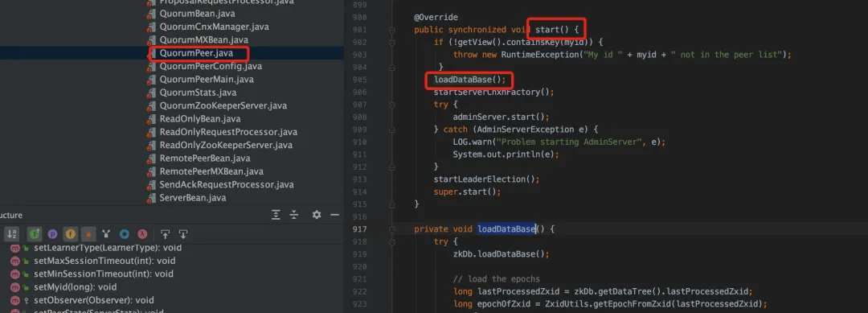Enable autoscroll to source icon
The image size is (868, 313).
click(165, 234)
